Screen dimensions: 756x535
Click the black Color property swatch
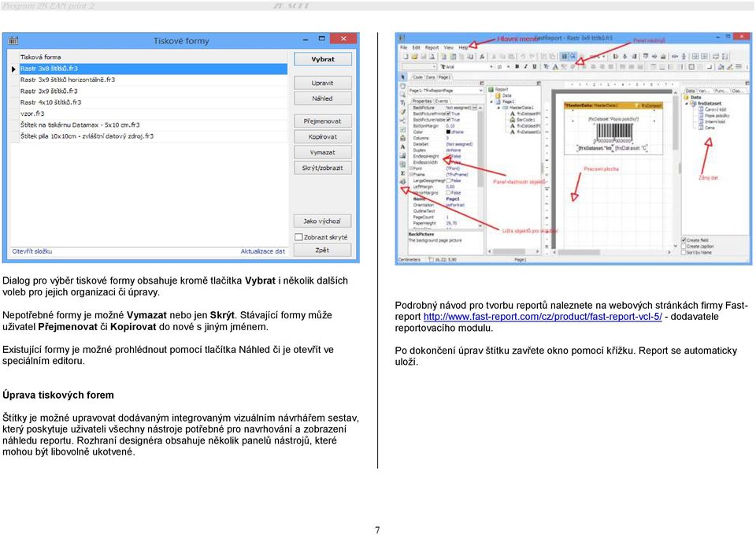448,132
